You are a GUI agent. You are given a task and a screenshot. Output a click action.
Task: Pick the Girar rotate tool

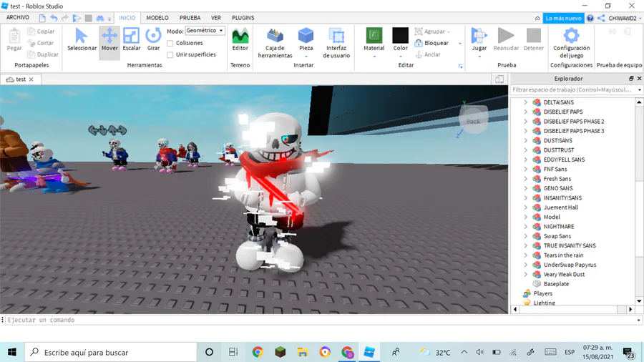(x=153, y=40)
